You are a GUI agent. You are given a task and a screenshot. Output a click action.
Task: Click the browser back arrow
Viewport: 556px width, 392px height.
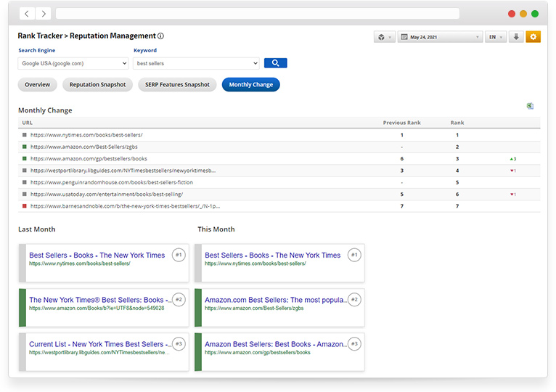point(27,14)
